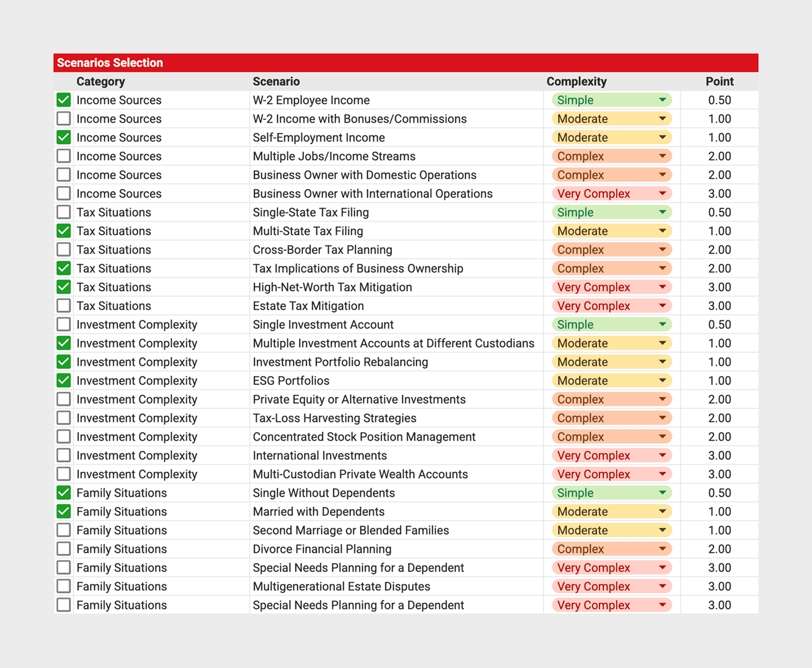Select the Cross-Border Tax Planning checkbox

64,250
